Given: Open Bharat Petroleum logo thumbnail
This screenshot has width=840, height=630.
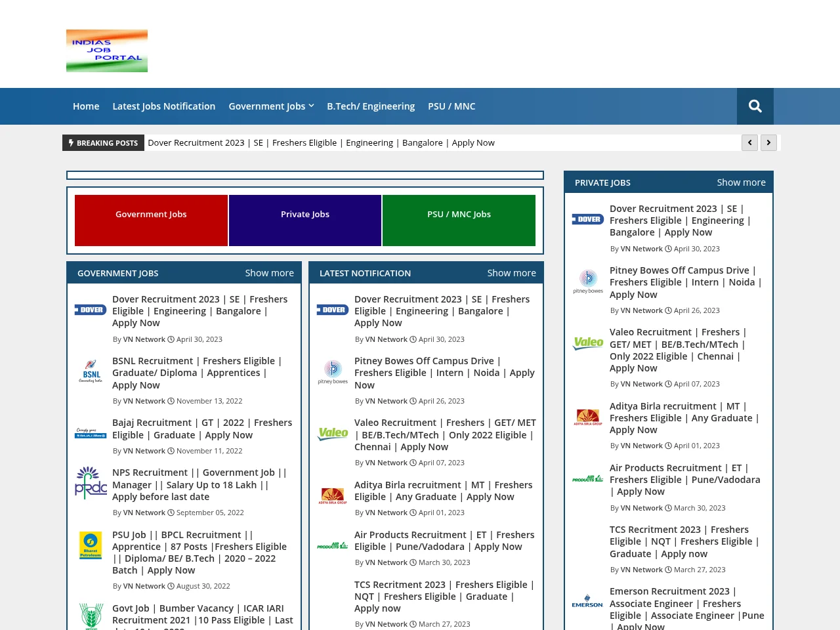Looking at the screenshot, I should (91, 545).
